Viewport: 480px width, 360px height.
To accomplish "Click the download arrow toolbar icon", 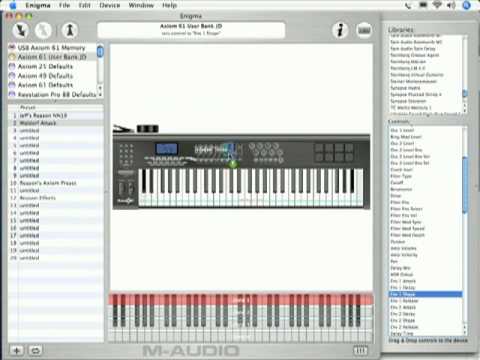I will 21,30.
